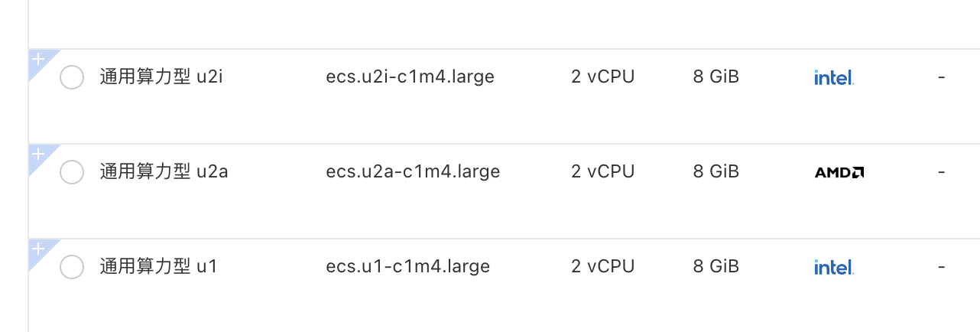This screenshot has width=980, height=332.
Task: Expand the plus corner on u1 row
Action: [x=38, y=249]
